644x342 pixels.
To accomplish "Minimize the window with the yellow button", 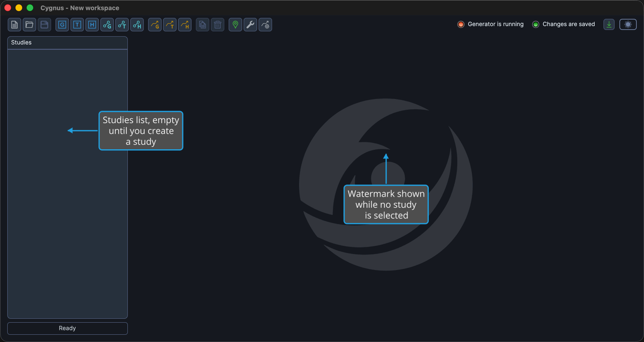I will tap(19, 8).
